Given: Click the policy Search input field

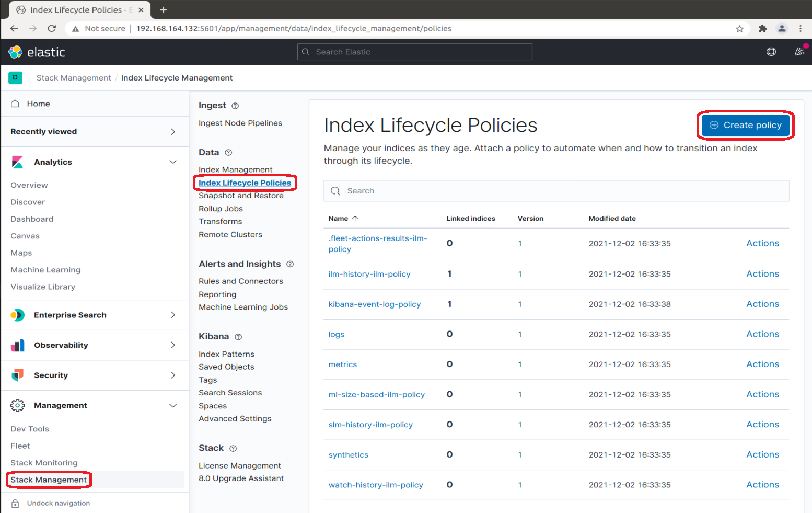Looking at the screenshot, I should tap(556, 191).
